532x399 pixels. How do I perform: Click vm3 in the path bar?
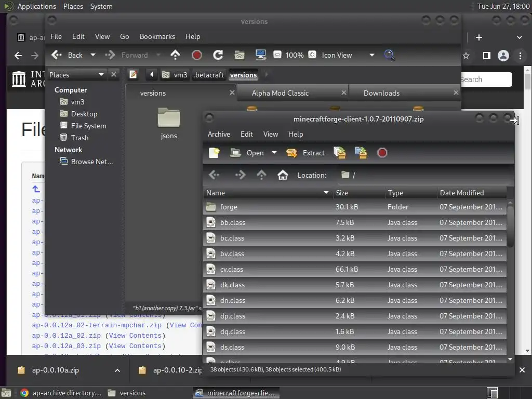(175, 75)
